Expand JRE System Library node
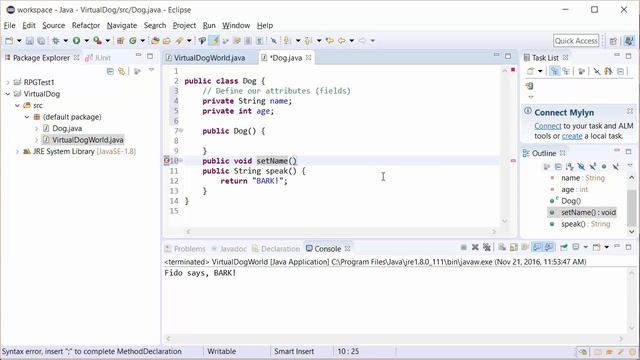The height and width of the screenshot is (360, 640). pyautogui.click(x=17, y=151)
